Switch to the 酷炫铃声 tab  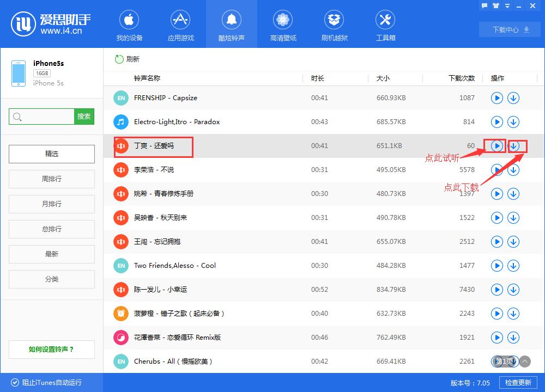231,24
